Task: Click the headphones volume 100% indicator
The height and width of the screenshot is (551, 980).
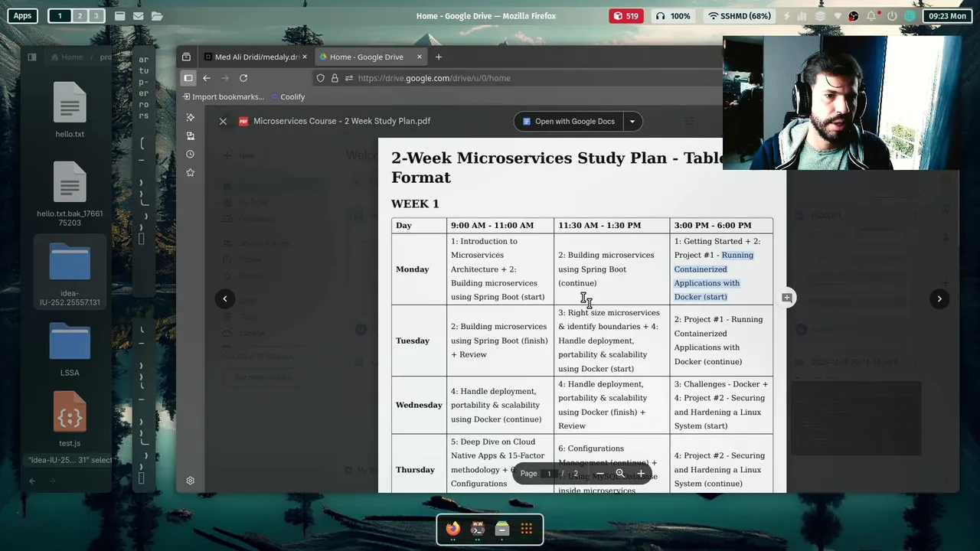Action: [x=674, y=15]
